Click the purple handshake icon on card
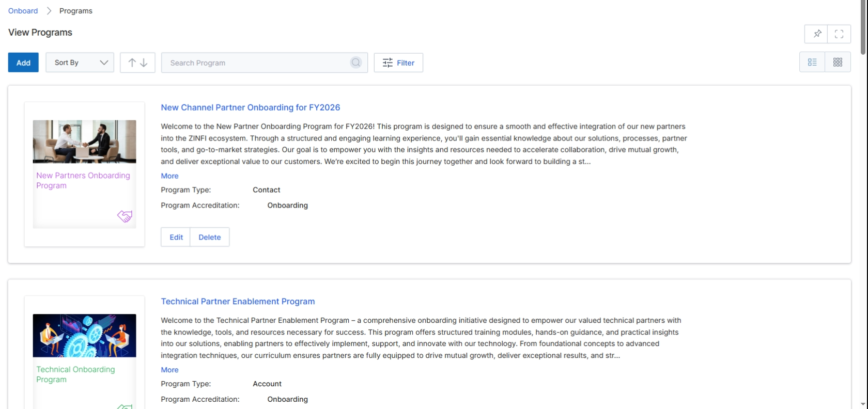This screenshot has height=409, width=868. pyautogui.click(x=125, y=216)
